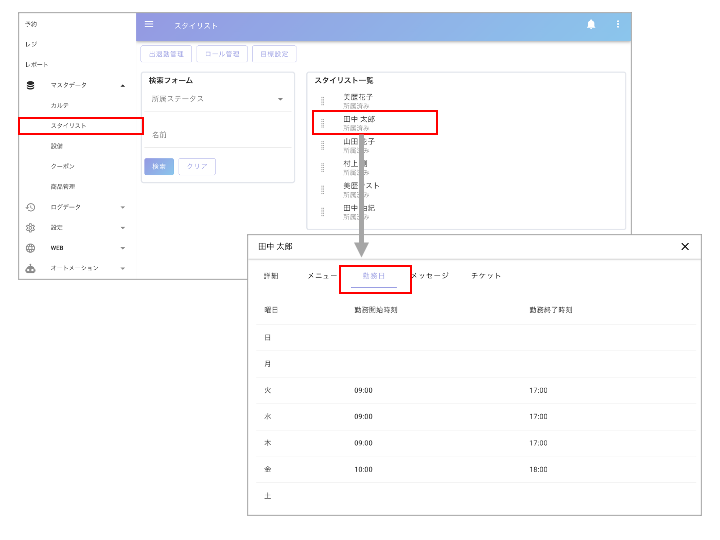Switch to the メッセージ tab

point(430,276)
